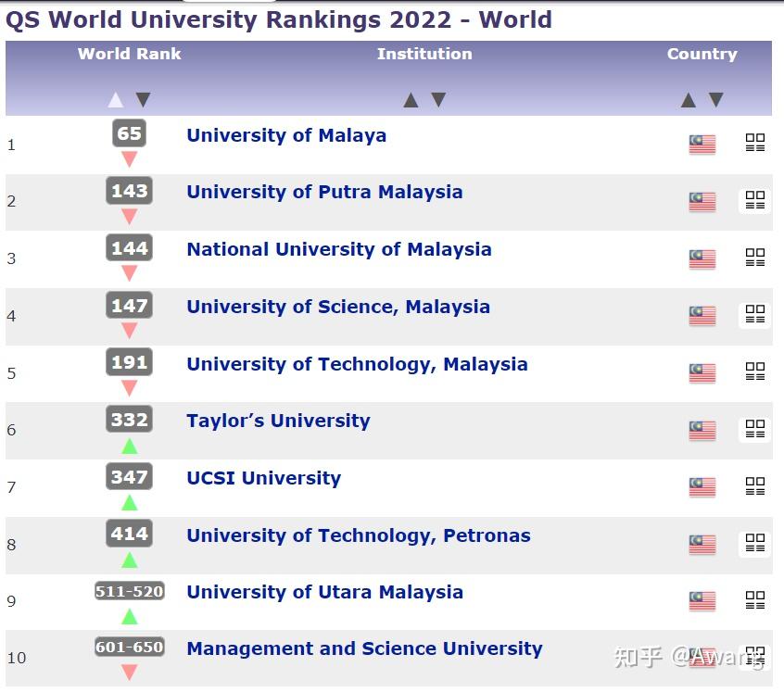
Task: Select the World Rank column header
Action: 129,54
